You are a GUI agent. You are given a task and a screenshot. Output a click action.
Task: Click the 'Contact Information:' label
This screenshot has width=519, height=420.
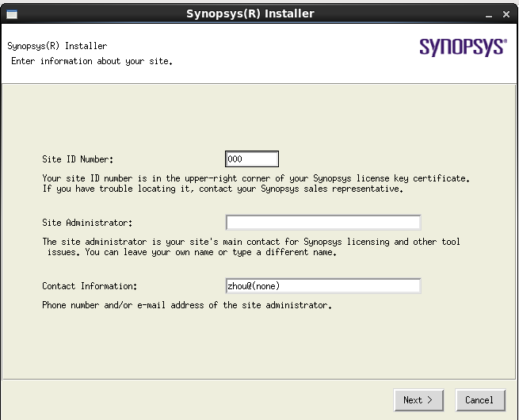90,286
